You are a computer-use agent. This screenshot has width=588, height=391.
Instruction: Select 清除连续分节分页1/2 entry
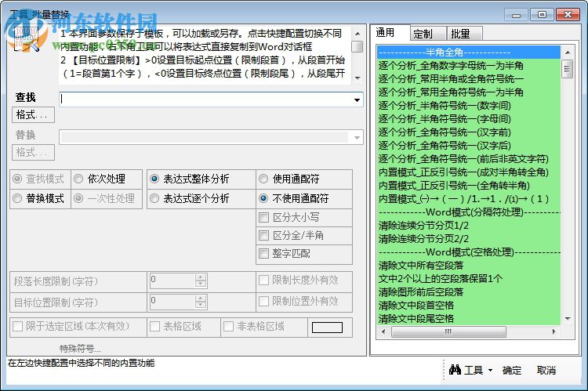tap(469, 226)
